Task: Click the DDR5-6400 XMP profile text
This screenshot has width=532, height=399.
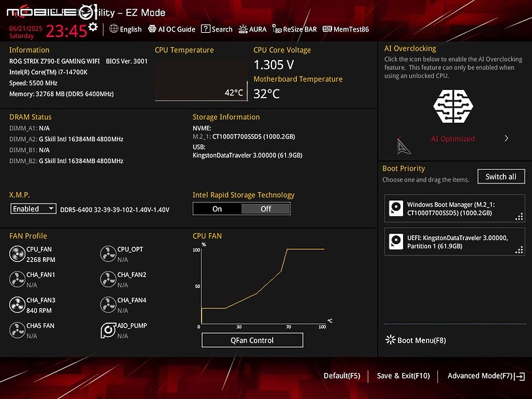Action: coord(115,209)
